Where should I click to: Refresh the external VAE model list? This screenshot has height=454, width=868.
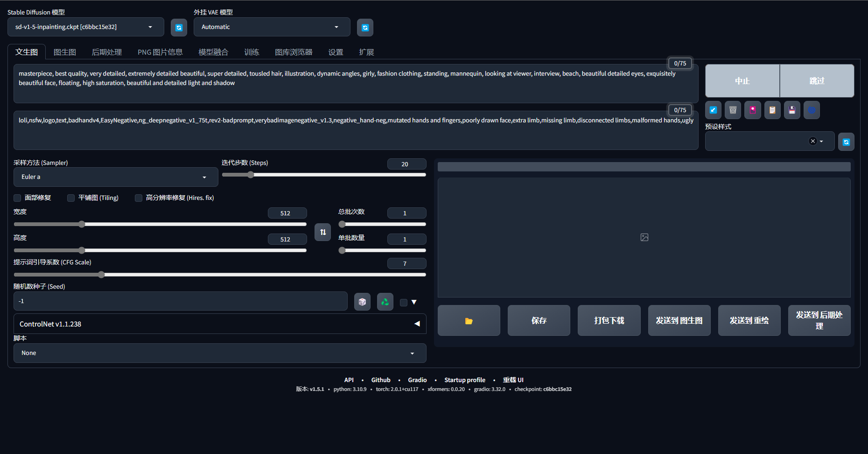(365, 28)
